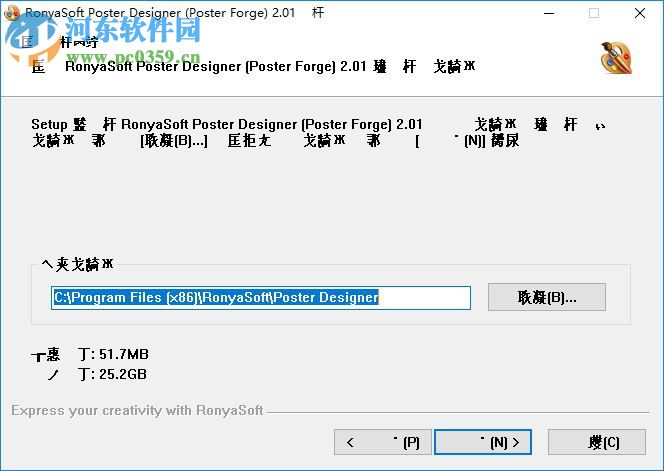Click the 51.7MB required space text
This screenshot has width=664, height=471.
(x=124, y=354)
